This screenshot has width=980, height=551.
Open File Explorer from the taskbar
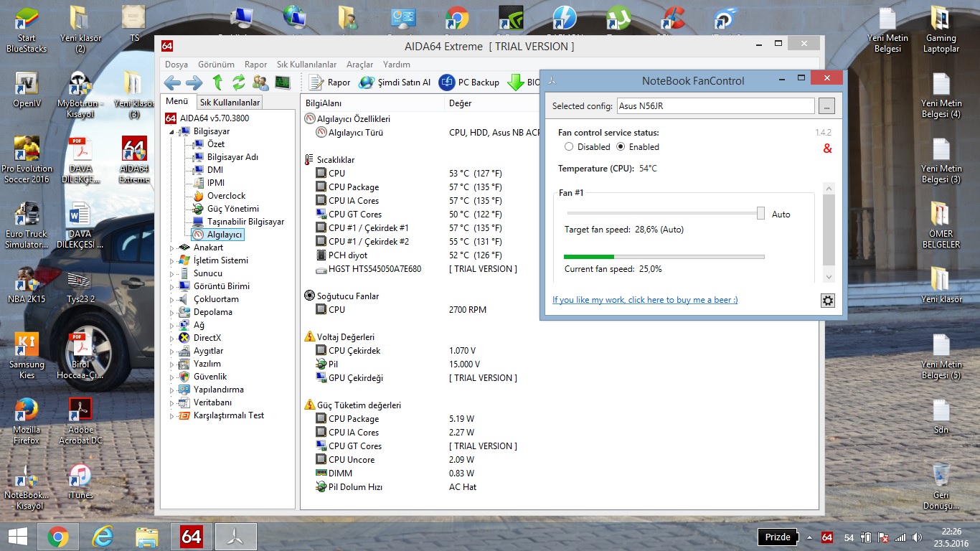tap(147, 537)
